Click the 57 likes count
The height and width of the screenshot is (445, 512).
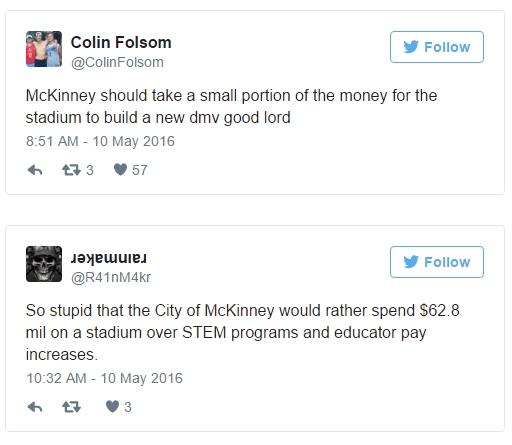140,170
